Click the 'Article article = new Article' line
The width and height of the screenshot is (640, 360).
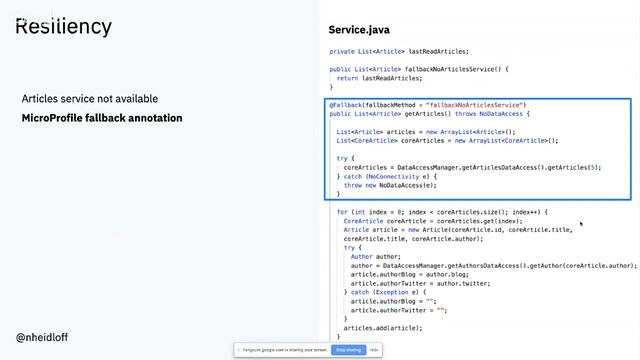[458, 230]
